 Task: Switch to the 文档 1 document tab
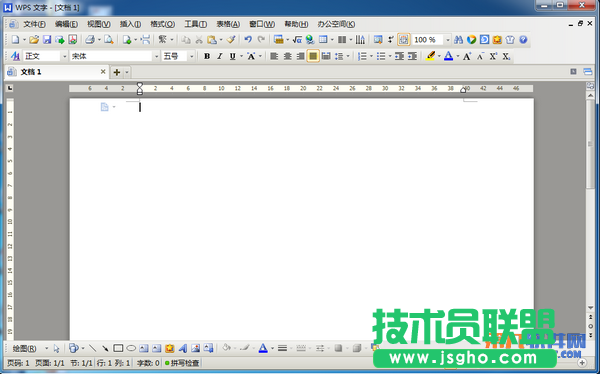[56, 72]
